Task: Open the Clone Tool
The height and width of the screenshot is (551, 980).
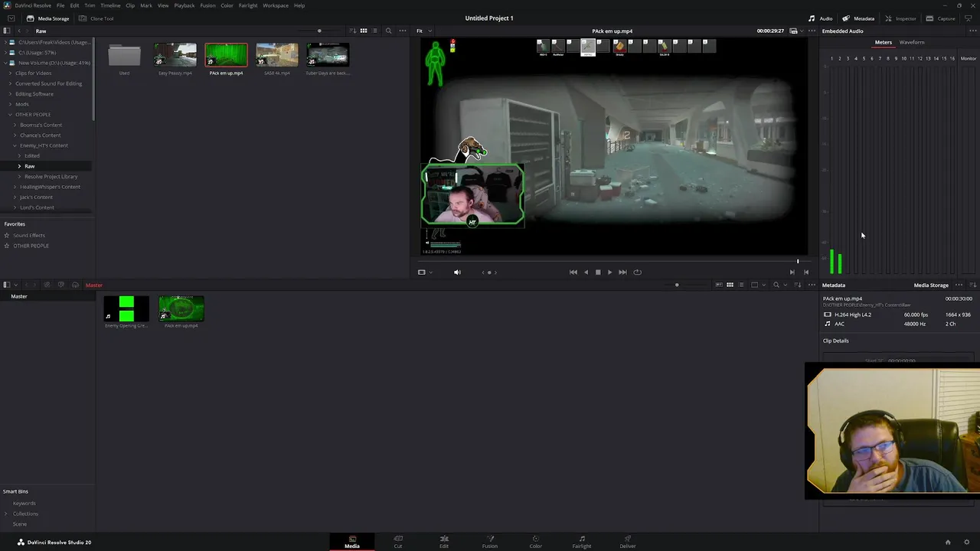Action: point(96,18)
